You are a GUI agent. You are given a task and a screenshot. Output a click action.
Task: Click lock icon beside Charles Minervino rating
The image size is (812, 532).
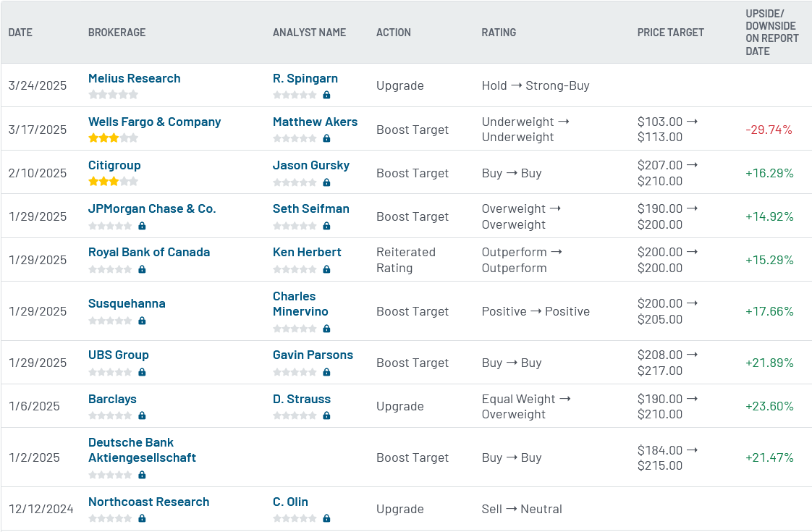[326, 329]
